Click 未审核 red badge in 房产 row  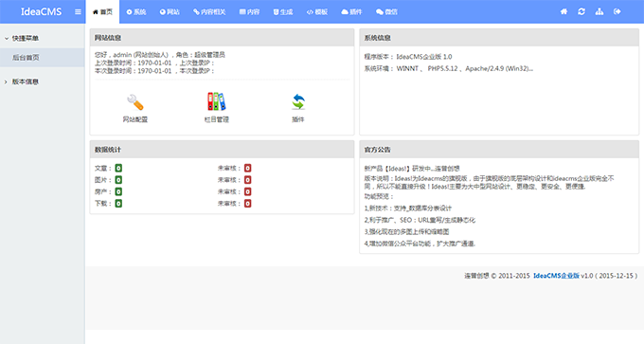point(248,191)
